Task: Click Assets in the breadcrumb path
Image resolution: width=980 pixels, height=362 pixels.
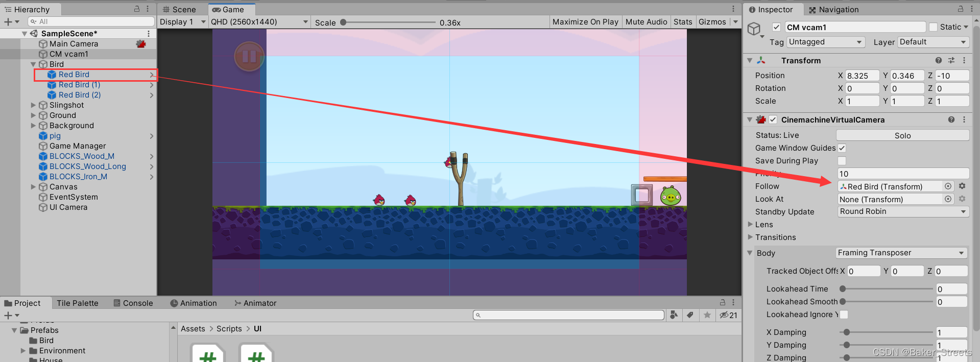Action: pyautogui.click(x=193, y=329)
